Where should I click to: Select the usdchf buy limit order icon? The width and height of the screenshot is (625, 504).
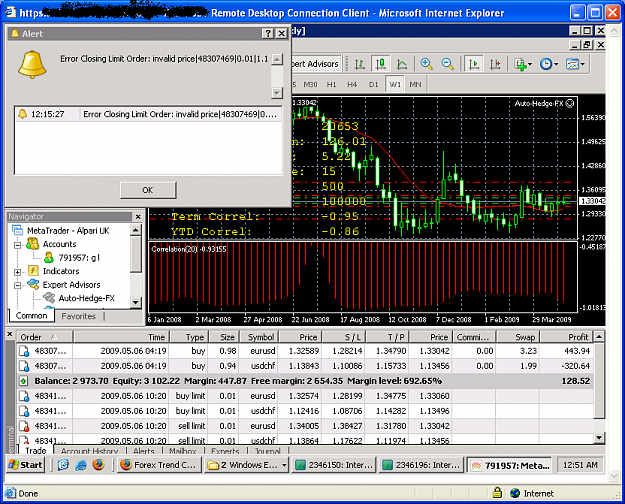coord(24,411)
